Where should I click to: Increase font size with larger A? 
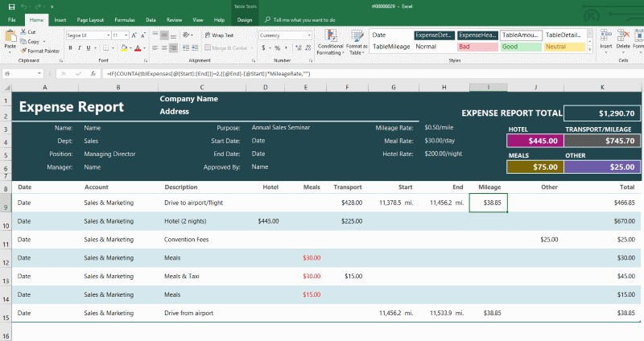tap(134, 35)
